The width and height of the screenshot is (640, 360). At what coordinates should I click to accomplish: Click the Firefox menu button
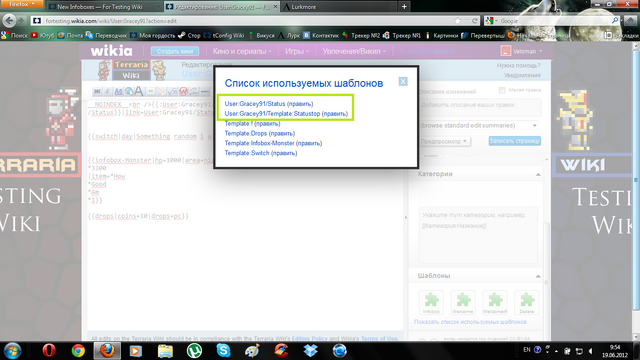point(22,4)
